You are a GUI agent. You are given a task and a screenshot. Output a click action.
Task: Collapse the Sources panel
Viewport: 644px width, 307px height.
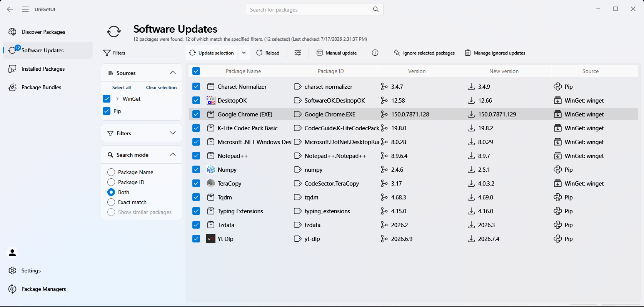click(x=173, y=73)
